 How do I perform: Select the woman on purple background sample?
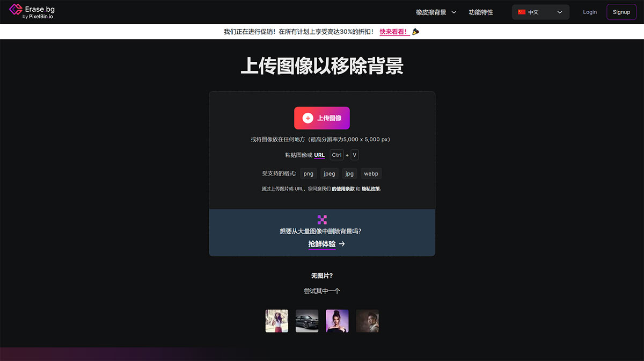[x=337, y=321]
